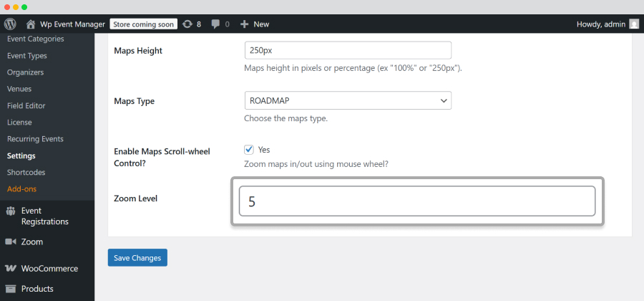Open the site home icon
This screenshot has width=644, height=301.
point(31,24)
